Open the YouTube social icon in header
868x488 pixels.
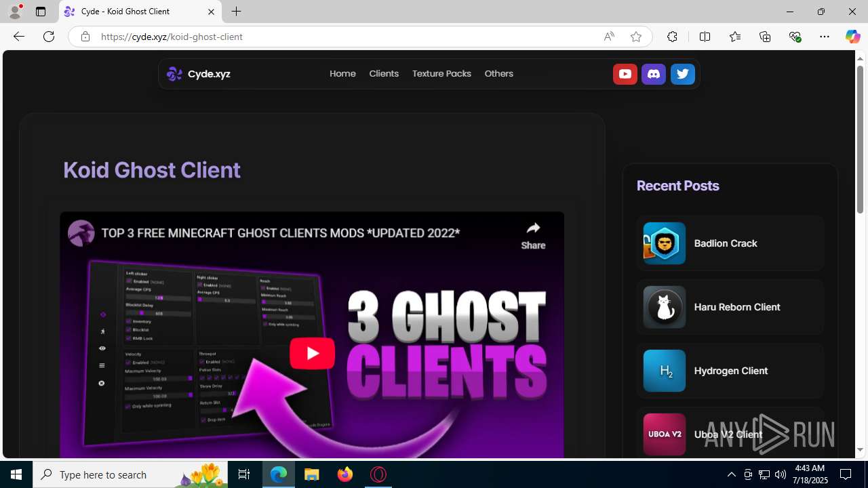pyautogui.click(x=625, y=74)
